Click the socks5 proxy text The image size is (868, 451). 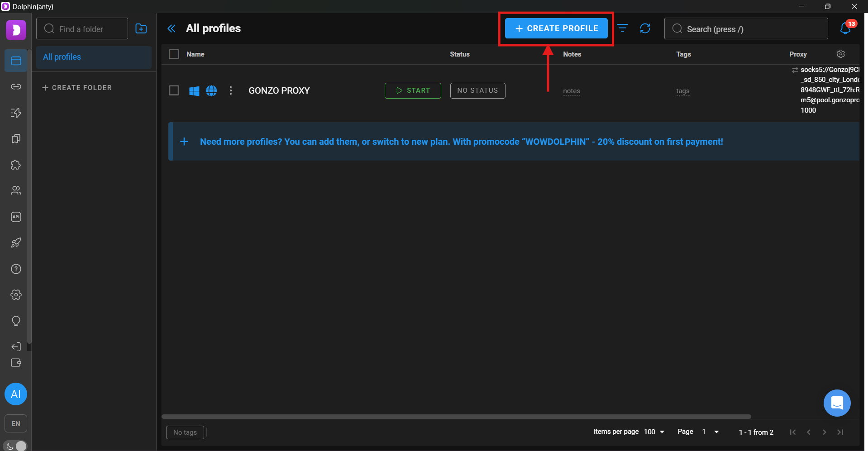830,90
